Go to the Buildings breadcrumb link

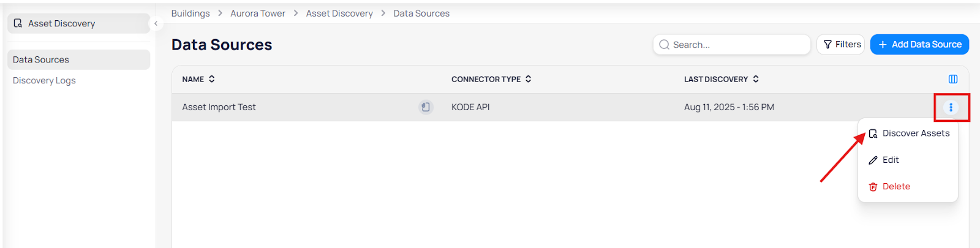(190, 13)
